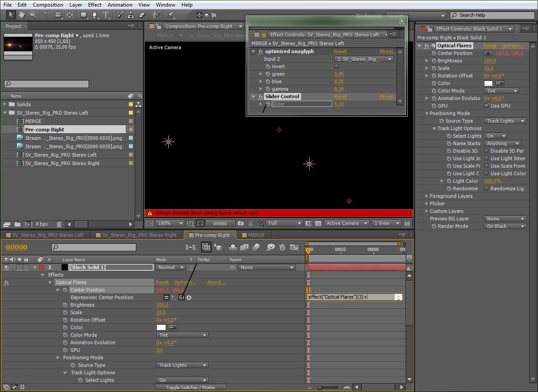Open the Preview BG Layer dropdown

[505, 219]
